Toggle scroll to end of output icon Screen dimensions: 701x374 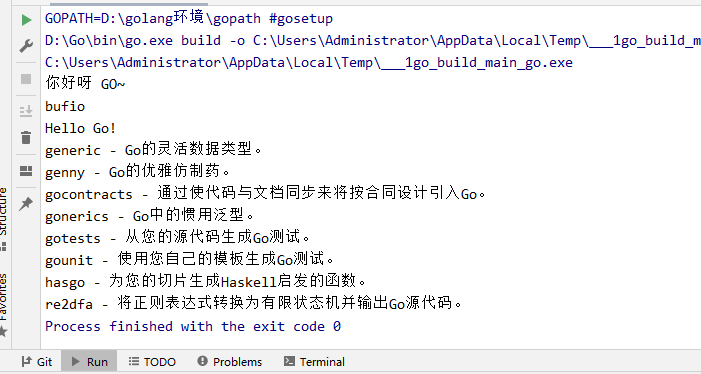coord(26,110)
